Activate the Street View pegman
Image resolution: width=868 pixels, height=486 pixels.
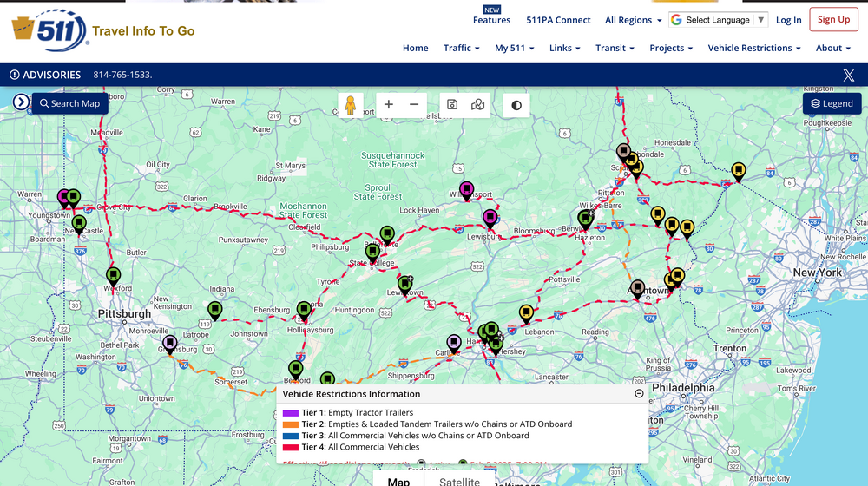click(351, 105)
